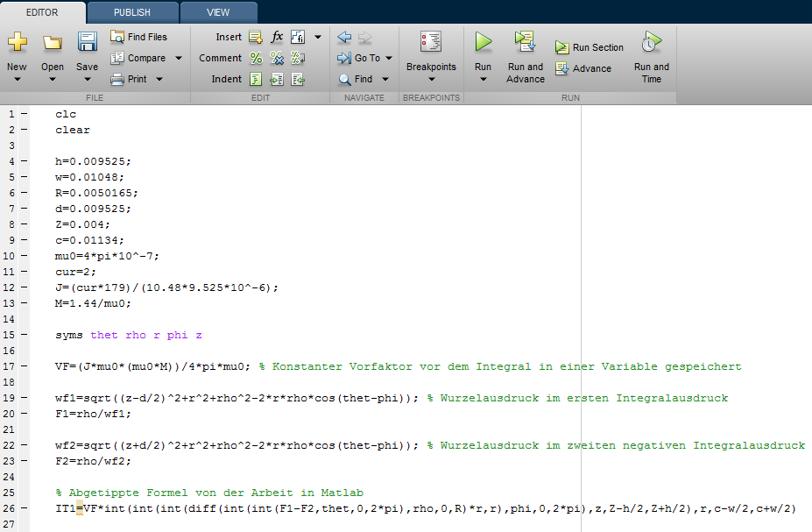Click the Run and Advance icon
Viewport: 812px width, 532px height.
(525, 41)
